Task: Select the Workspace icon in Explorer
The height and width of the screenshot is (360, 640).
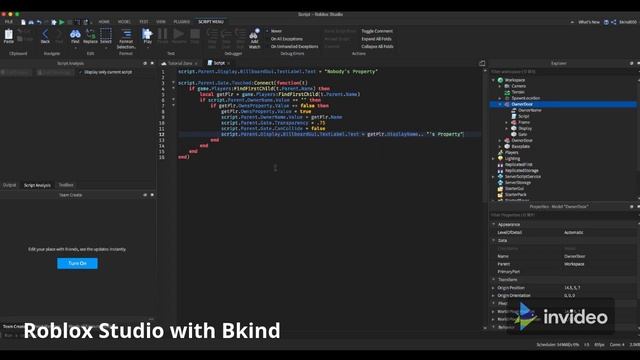Action: click(x=500, y=80)
